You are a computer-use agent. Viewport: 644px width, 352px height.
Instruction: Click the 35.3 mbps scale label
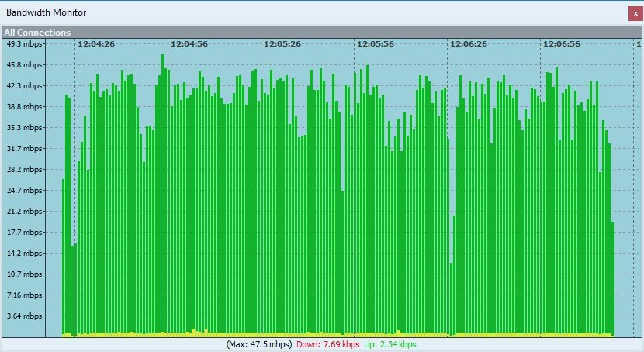pyautogui.click(x=23, y=128)
